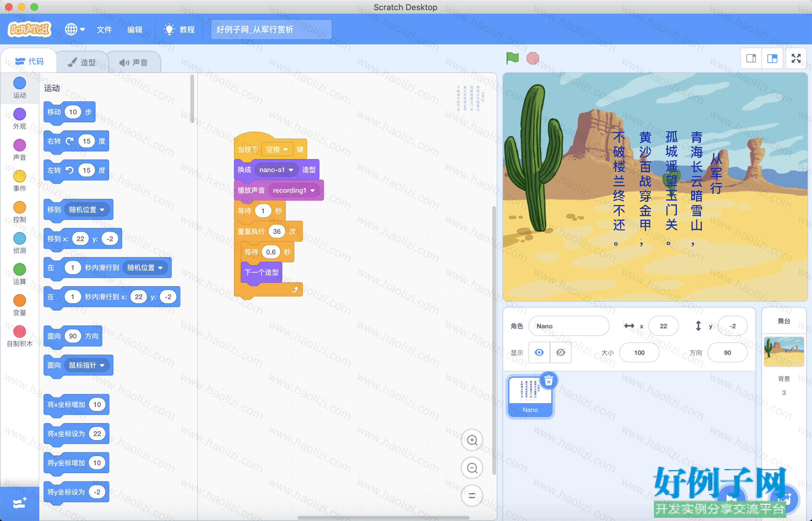Click the workspace horizontal scrollbar
This screenshot has width=812, height=521.
[383, 517]
